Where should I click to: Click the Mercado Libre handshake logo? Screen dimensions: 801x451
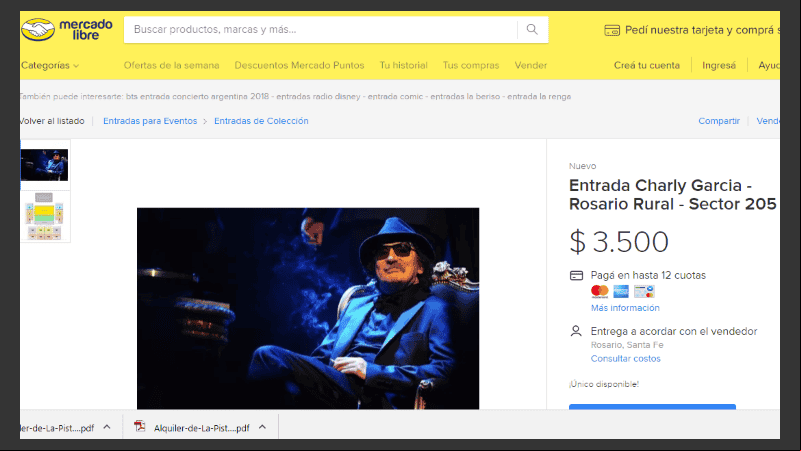38,30
